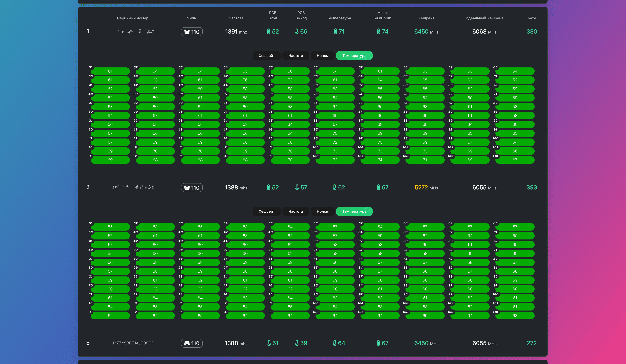
Task: Click board 2 temperature thermometer icon showing 62
Action: point(335,187)
